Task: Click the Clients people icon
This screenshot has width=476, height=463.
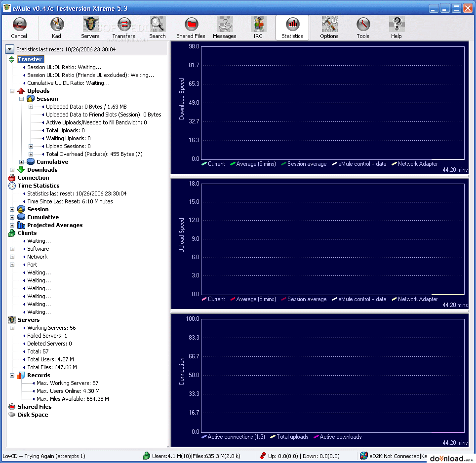Action: (x=12, y=232)
